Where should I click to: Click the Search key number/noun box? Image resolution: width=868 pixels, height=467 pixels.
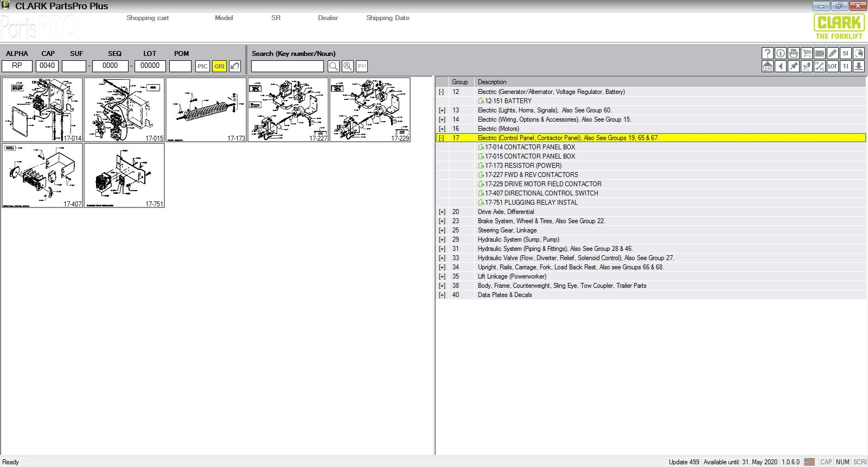coord(288,66)
